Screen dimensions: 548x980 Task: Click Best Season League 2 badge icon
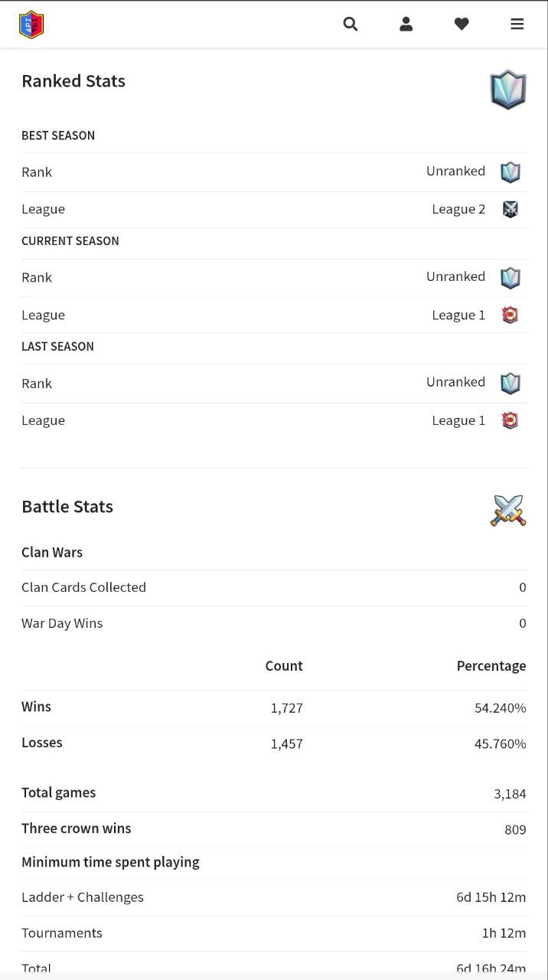(510, 209)
